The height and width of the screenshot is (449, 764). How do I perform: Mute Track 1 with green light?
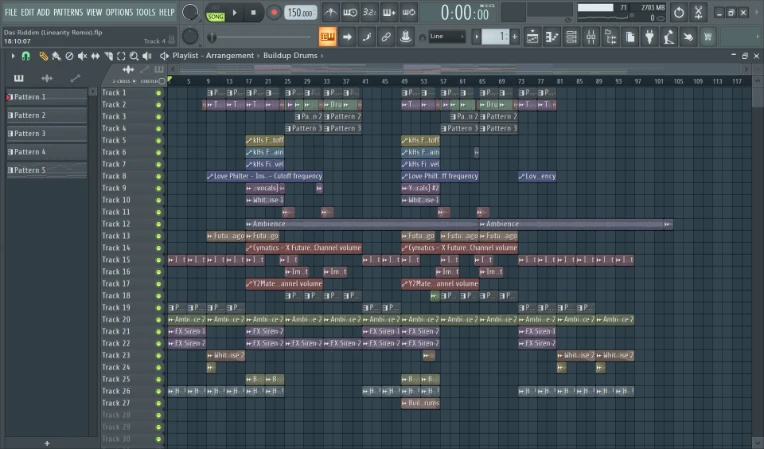(x=158, y=93)
